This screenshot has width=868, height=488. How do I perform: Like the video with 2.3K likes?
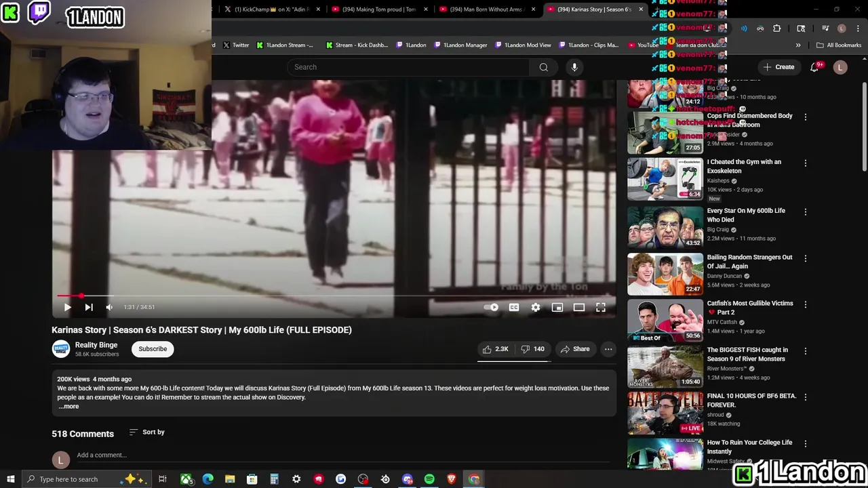[x=495, y=349]
